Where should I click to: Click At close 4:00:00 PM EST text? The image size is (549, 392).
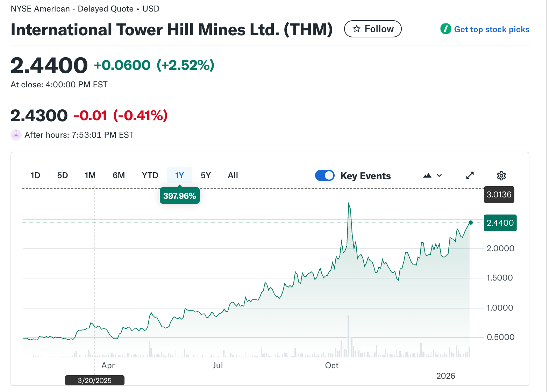click(59, 85)
